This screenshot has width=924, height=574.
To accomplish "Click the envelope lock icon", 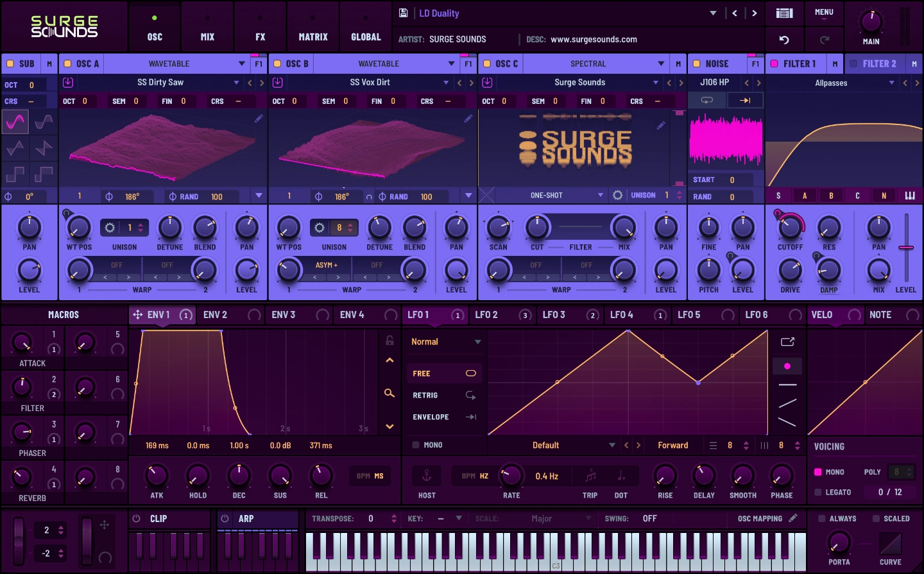I will (x=389, y=341).
